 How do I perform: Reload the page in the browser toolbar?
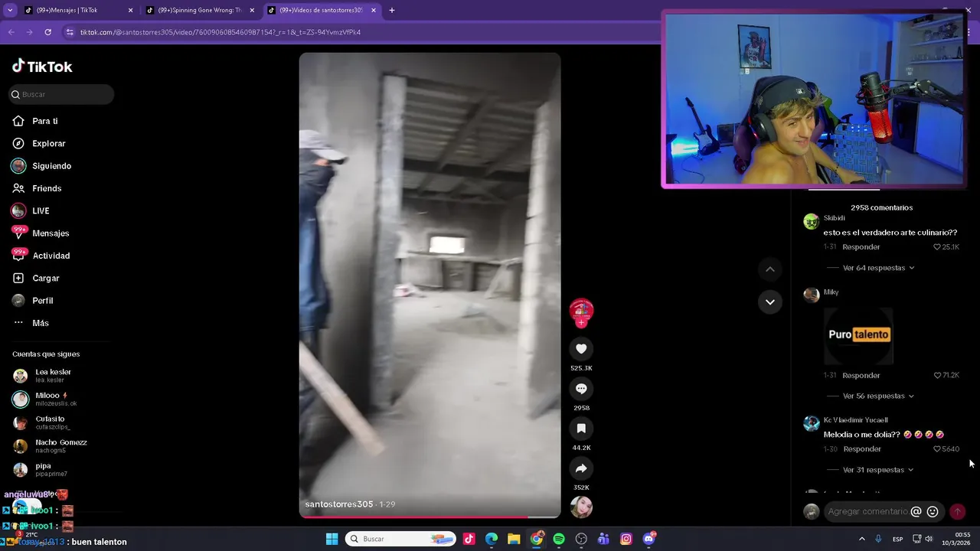click(x=47, y=32)
